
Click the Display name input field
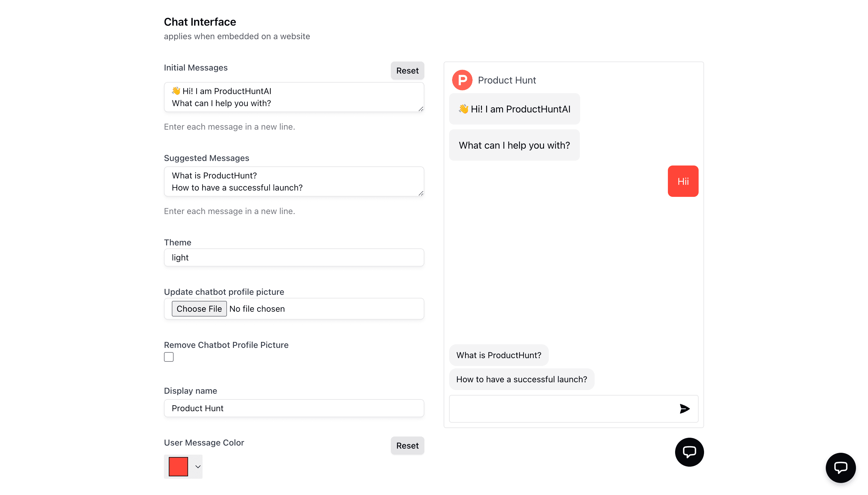coord(294,408)
